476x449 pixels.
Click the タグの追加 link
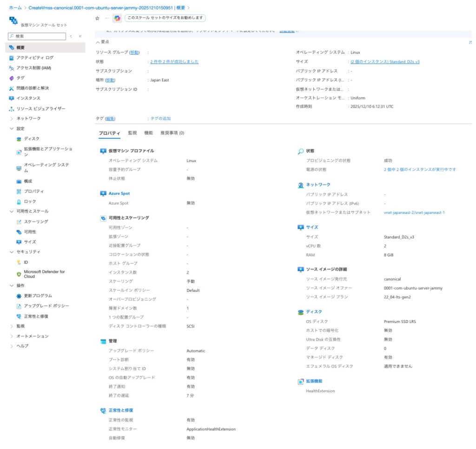[160, 119]
